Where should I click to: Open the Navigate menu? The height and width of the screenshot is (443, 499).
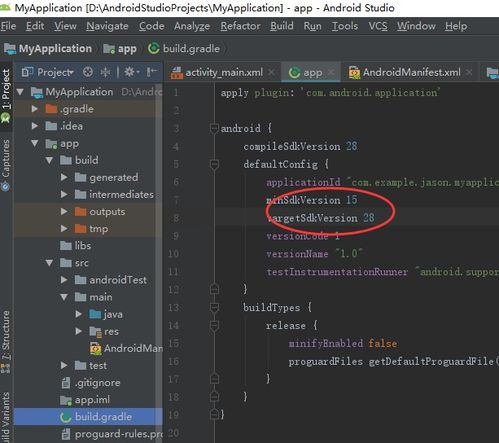tap(107, 26)
